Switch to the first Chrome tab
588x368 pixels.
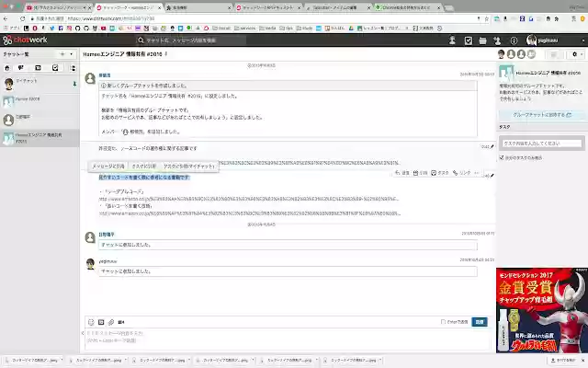[x=58, y=7]
